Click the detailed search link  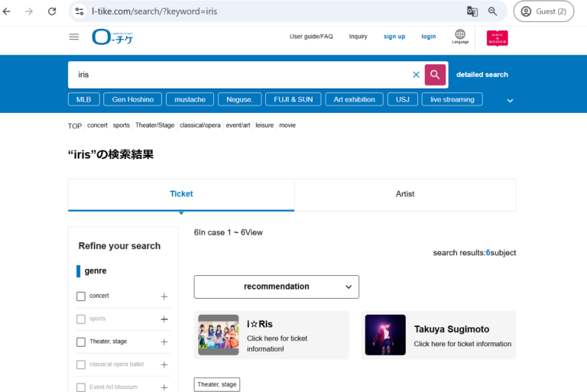pyautogui.click(x=482, y=75)
